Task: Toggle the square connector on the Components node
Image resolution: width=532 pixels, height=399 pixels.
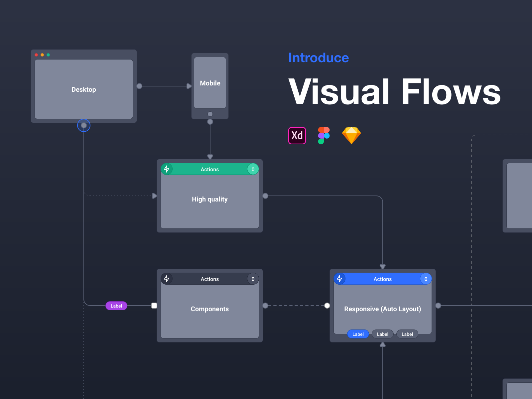Action: click(x=154, y=305)
